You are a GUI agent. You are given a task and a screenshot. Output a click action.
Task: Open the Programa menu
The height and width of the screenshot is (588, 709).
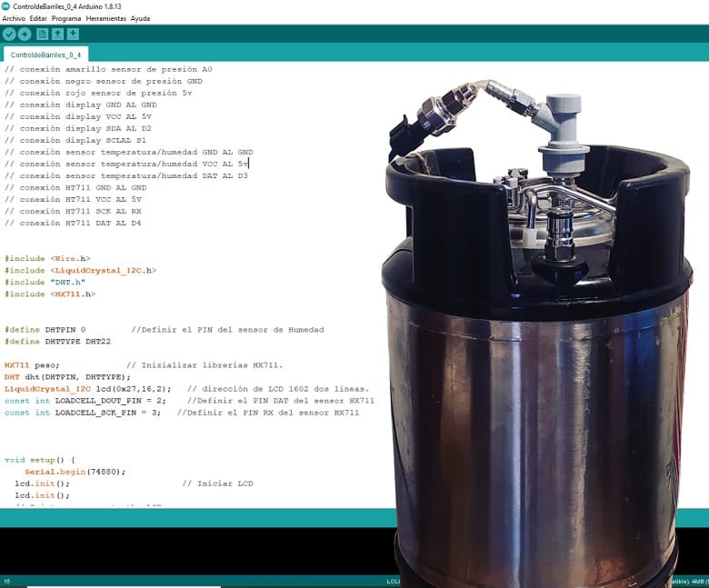click(x=66, y=18)
